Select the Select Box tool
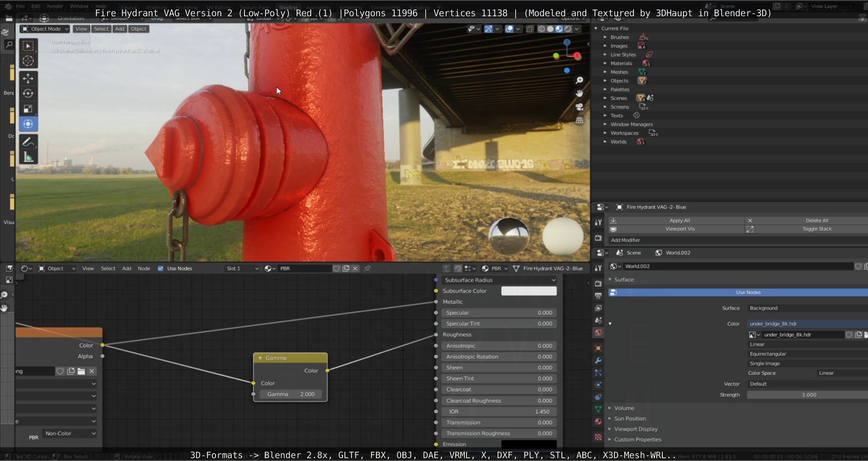Screen dimensions: 868x461 28,46
